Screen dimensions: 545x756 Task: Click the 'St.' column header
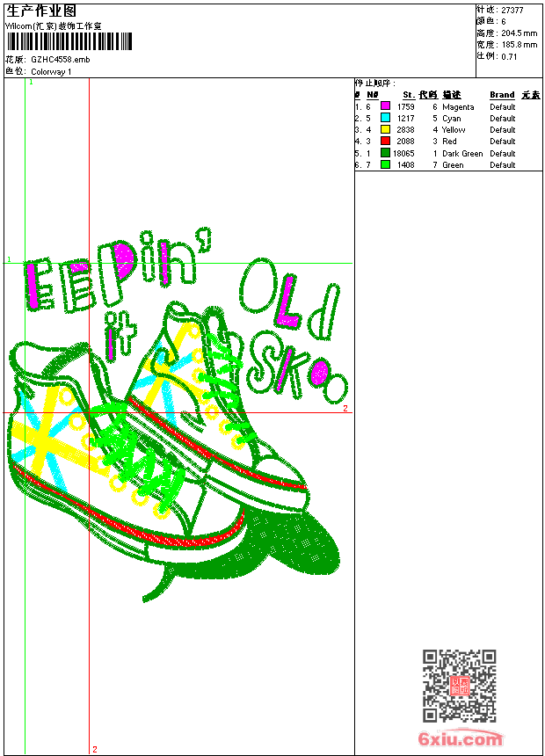click(409, 95)
